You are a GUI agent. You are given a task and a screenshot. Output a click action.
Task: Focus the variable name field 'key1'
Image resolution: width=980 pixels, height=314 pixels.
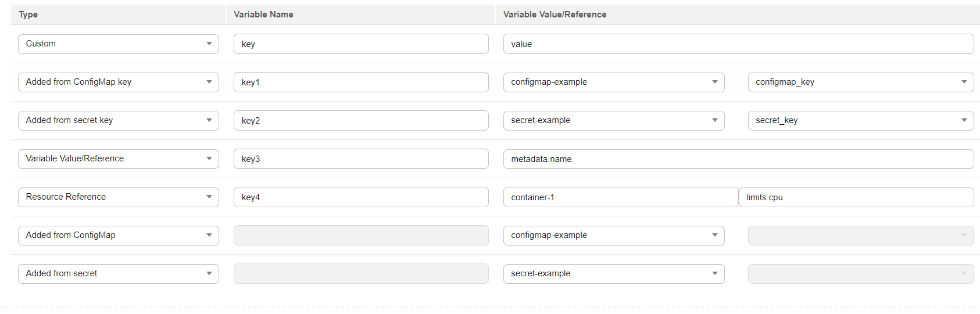point(360,82)
